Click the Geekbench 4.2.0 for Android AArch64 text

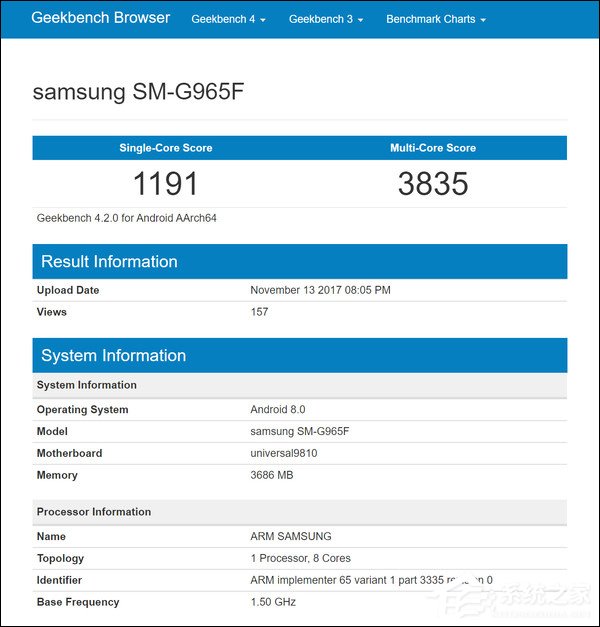(126, 217)
